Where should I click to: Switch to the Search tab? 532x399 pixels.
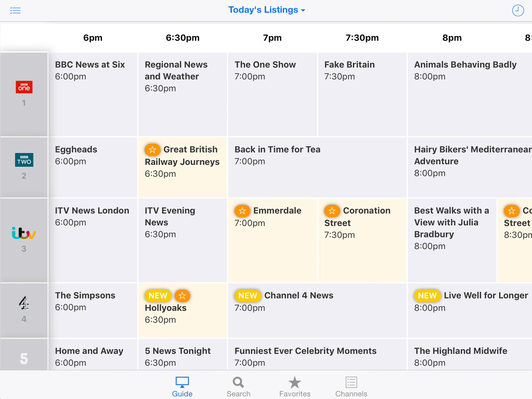click(x=238, y=387)
